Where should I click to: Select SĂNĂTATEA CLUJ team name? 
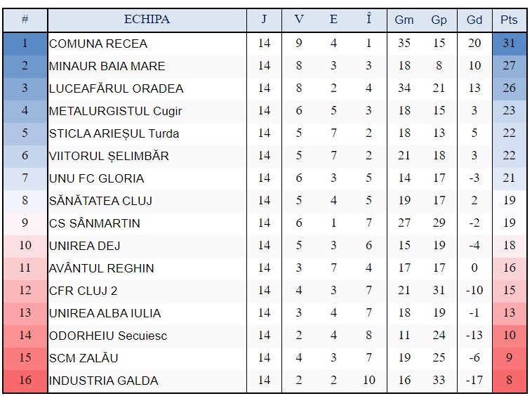(x=100, y=201)
